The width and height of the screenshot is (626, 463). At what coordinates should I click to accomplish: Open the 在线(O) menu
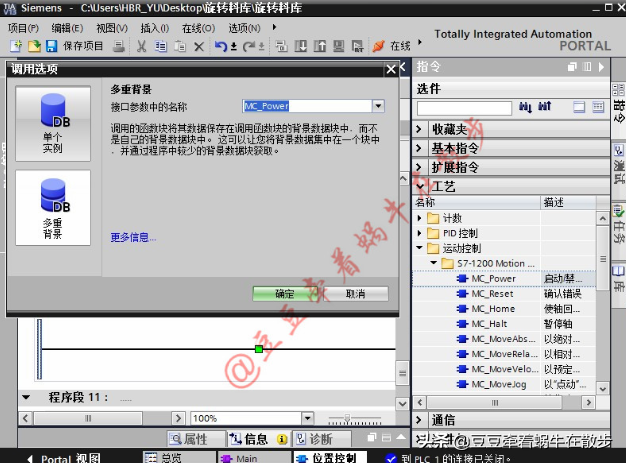pyautogui.click(x=198, y=28)
